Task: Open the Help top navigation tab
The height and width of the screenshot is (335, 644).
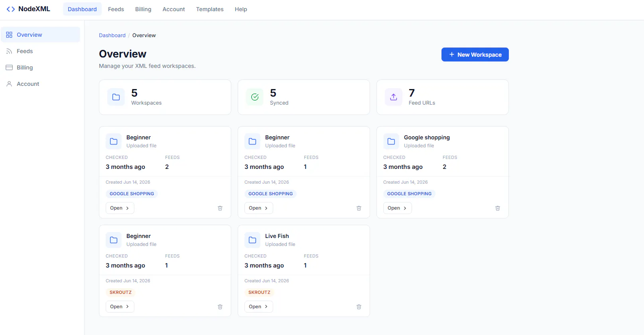Action: pos(241,9)
